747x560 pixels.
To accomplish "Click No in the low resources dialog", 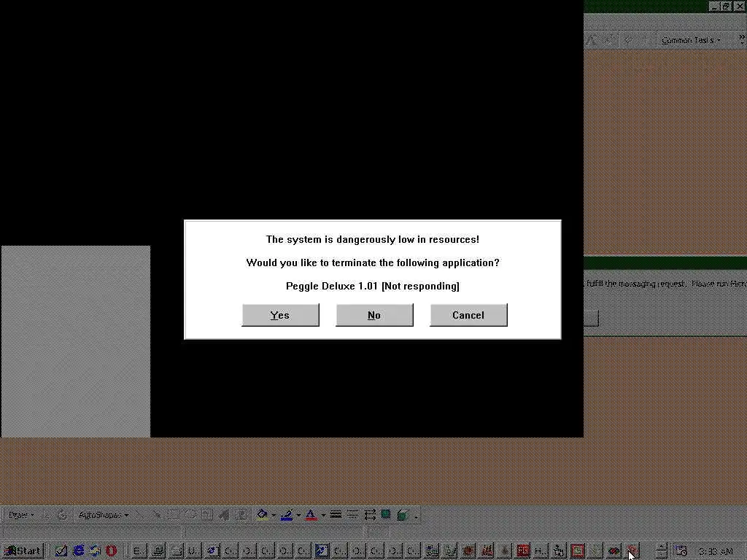I will [x=374, y=315].
